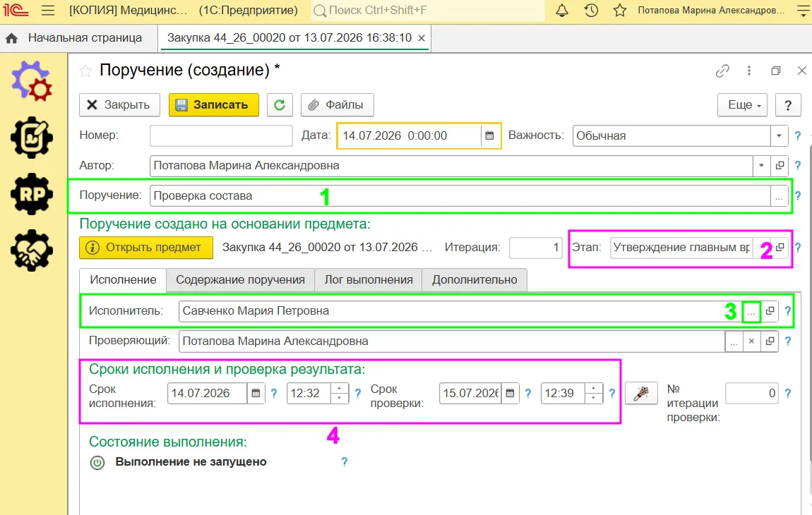Decrease the 12:32 execution time
Image resolution: width=812 pixels, height=515 pixels.
point(339,399)
